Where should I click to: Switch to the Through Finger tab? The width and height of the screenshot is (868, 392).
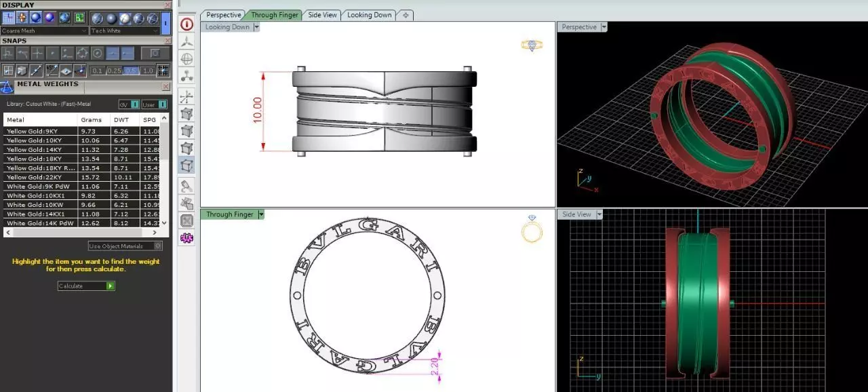tap(275, 15)
